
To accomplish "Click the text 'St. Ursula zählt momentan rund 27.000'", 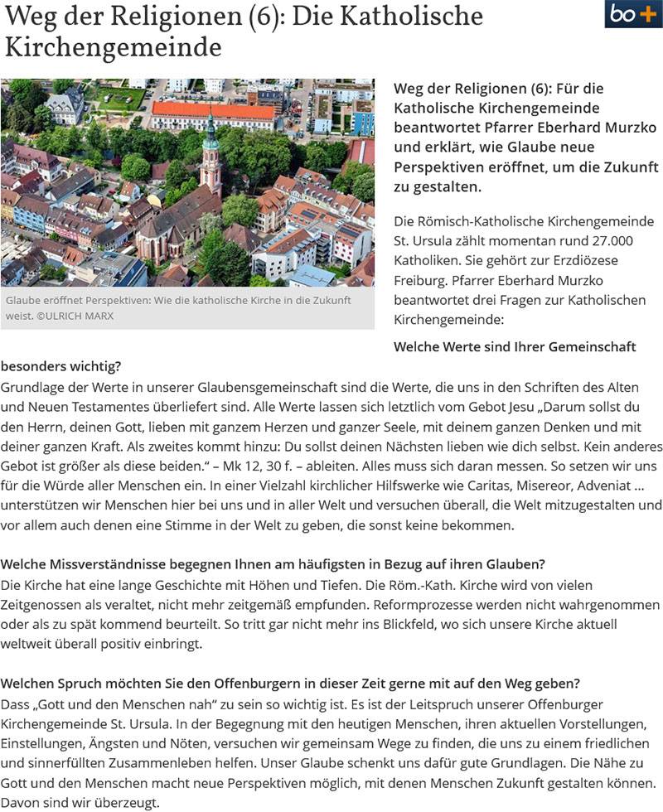I will tap(513, 241).
